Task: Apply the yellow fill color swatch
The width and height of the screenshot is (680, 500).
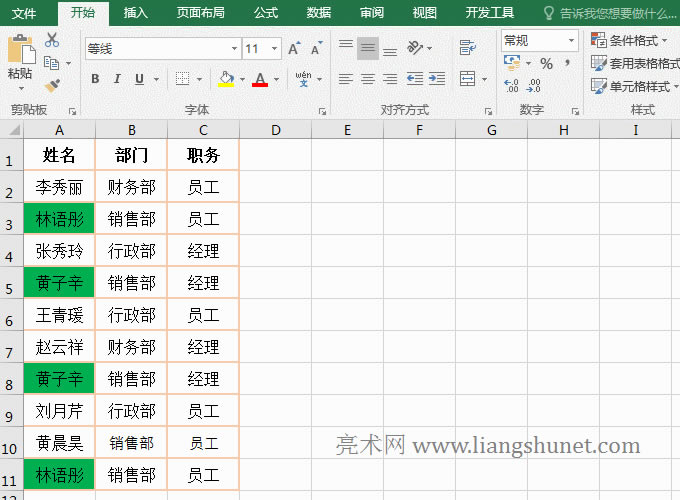Action: click(x=225, y=79)
